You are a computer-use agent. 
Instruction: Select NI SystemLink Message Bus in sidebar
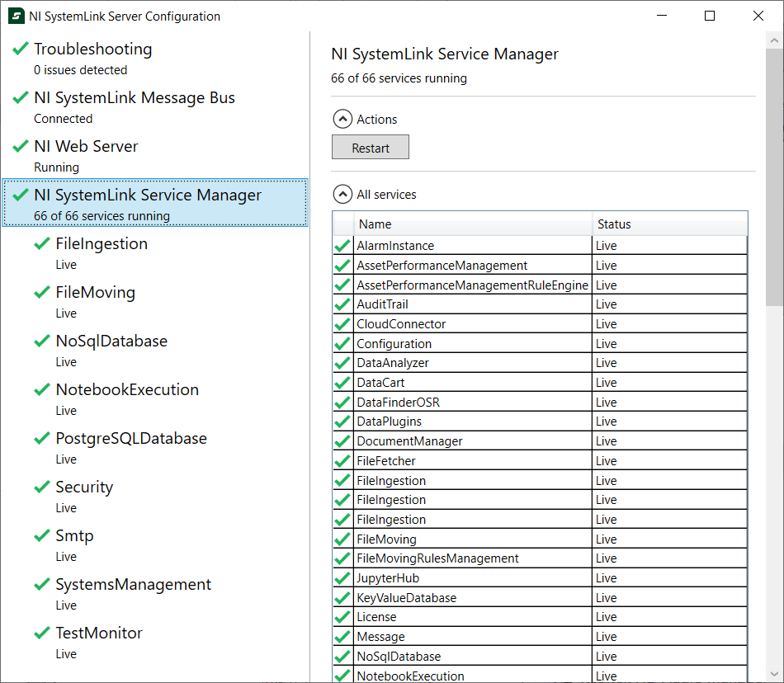(x=155, y=106)
